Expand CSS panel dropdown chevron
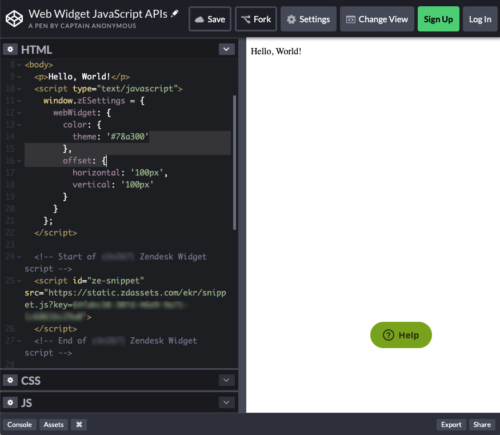This screenshot has width=500, height=435. point(226,380)
